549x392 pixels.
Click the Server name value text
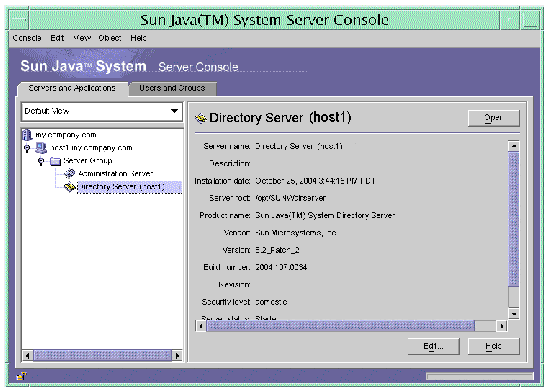click(x=299, y=146)
